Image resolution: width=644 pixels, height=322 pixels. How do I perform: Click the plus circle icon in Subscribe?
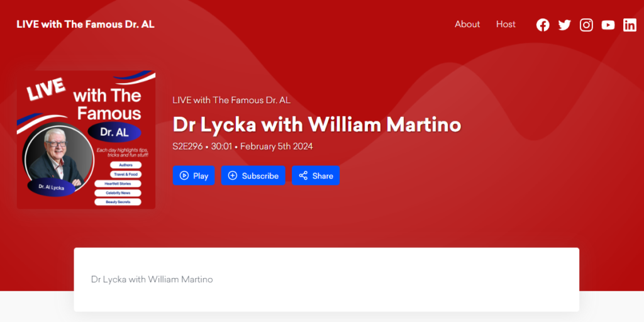(233, 176)
